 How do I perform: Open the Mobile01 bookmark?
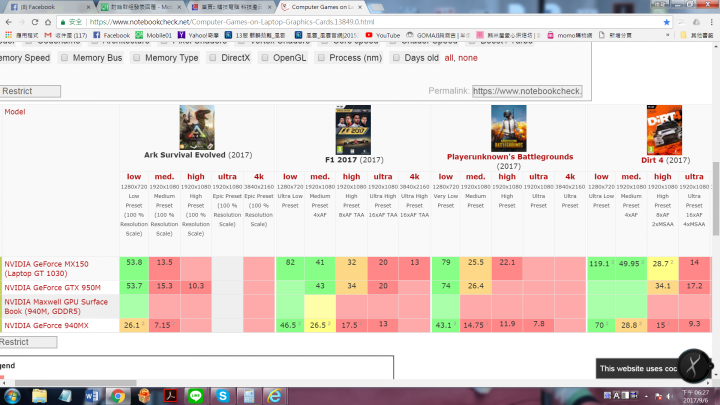(x=153, y=35)
